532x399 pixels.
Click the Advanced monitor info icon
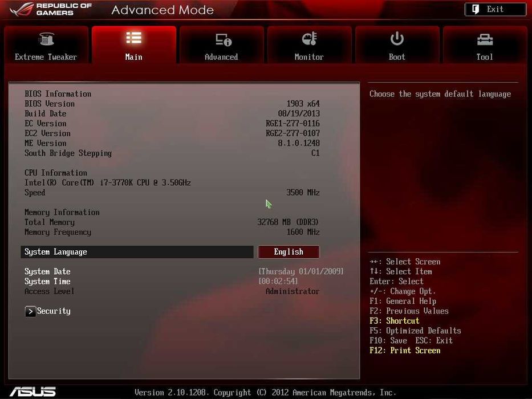pyautogui.click(x=224, y=40)
